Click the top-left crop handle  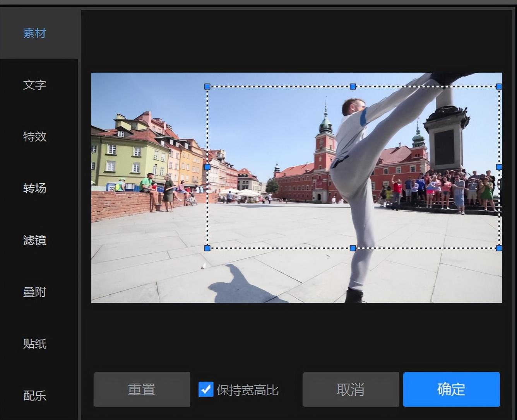pyautogui.click(x=207, y=87)
